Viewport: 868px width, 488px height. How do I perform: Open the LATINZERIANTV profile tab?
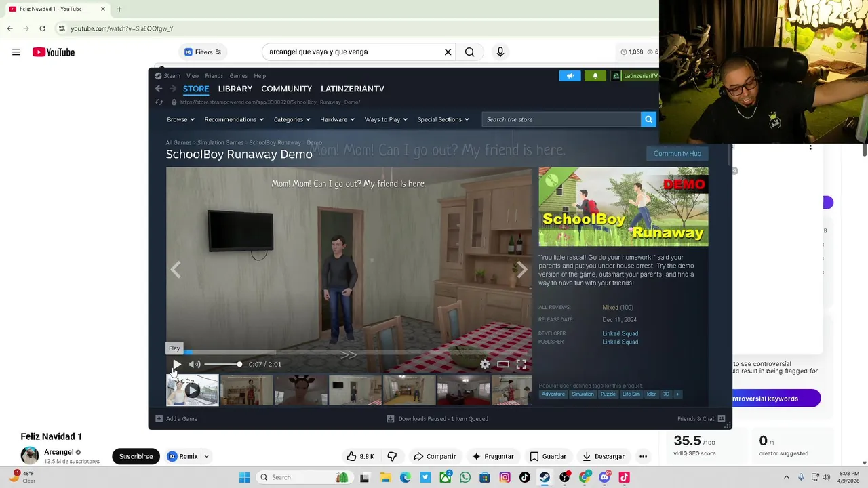pyautogui.click(x=353, y=89)
